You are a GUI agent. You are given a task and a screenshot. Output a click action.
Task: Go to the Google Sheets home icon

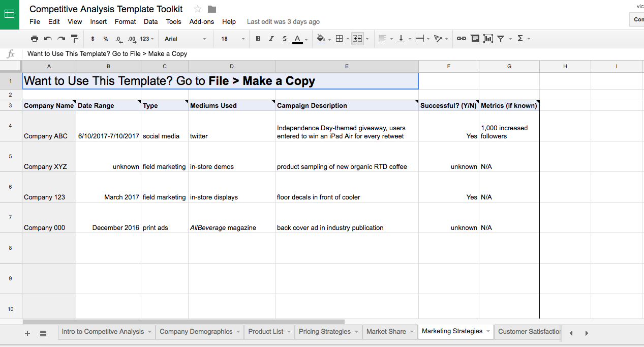[9, 14]
